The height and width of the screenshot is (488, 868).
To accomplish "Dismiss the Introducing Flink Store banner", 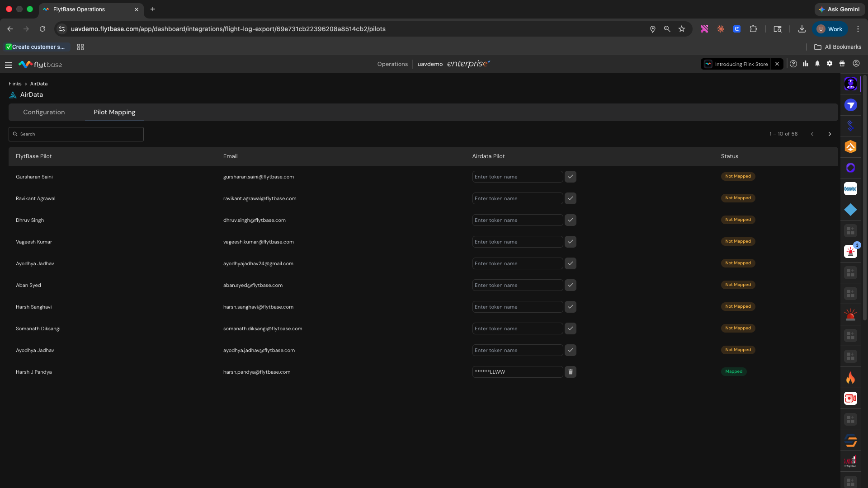I will (x=777, y=64).
